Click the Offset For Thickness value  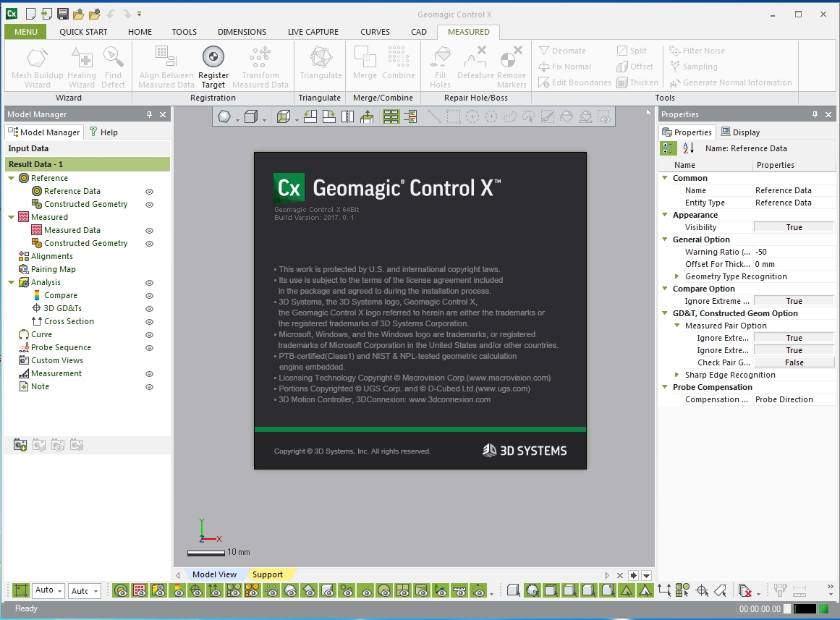coord(794,264)
